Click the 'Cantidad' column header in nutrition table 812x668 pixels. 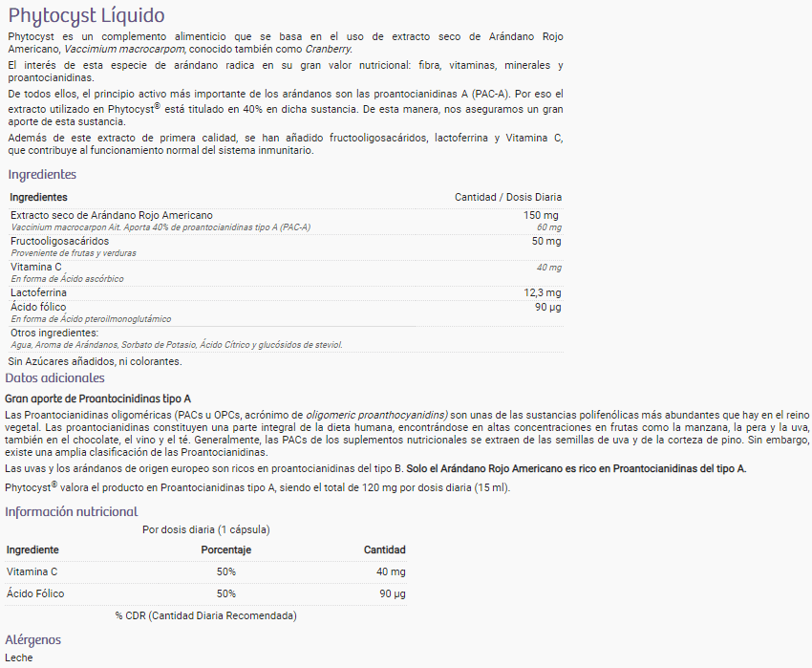point(385,549)
